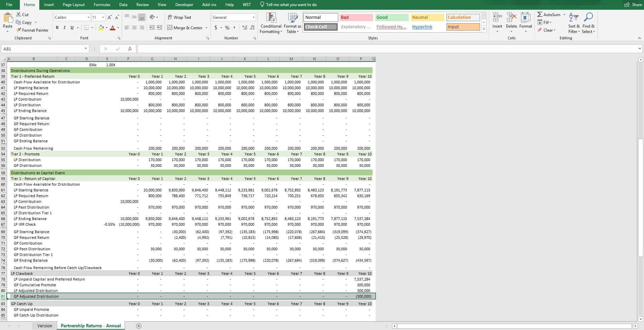Viewport: 644px width, 330px height.
Task: Select Merge & Center
Action: [185, 28]
